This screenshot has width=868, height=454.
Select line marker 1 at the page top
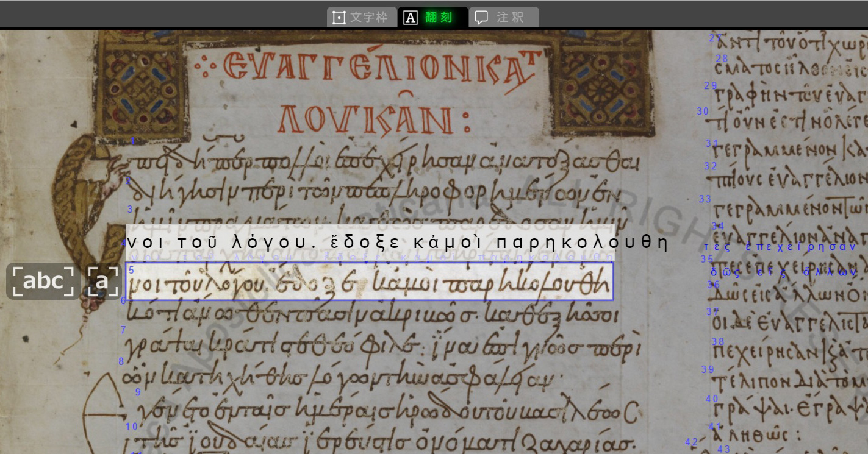pyautogui.click(x=133, y=140)
